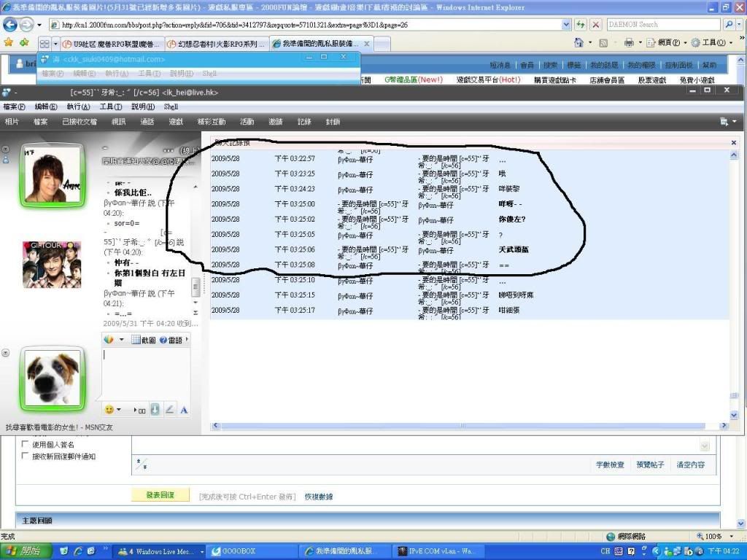Click the 截圖 screenshot capture icon
Image resolution: width=747 pixels, height=560 pixels.
click(x=145, y=340)
